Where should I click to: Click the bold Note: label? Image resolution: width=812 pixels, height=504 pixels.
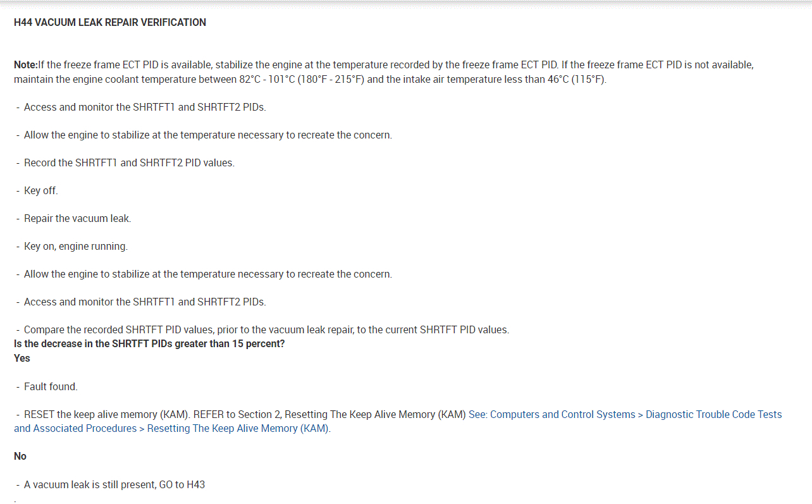(x=25, y=65)
